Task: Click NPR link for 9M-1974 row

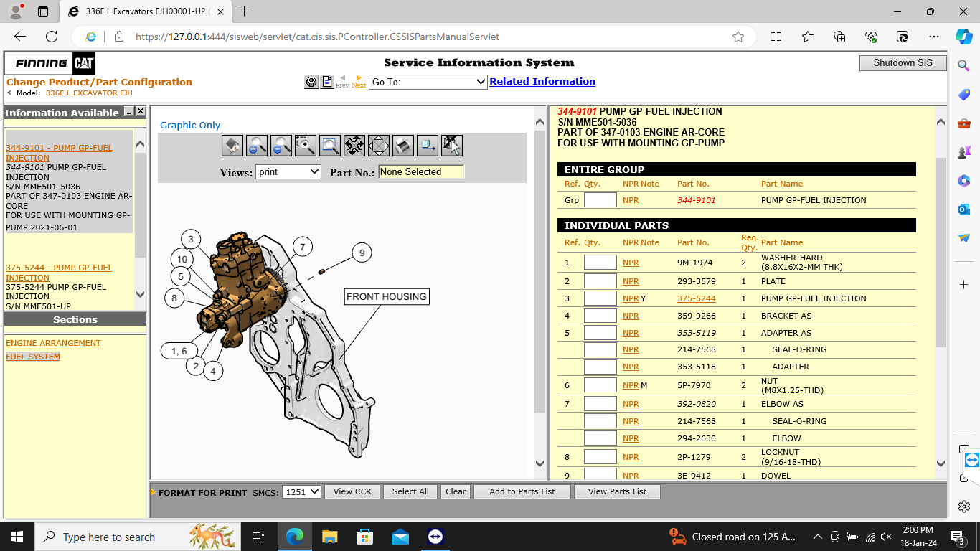Action: [x=631, y=263]
